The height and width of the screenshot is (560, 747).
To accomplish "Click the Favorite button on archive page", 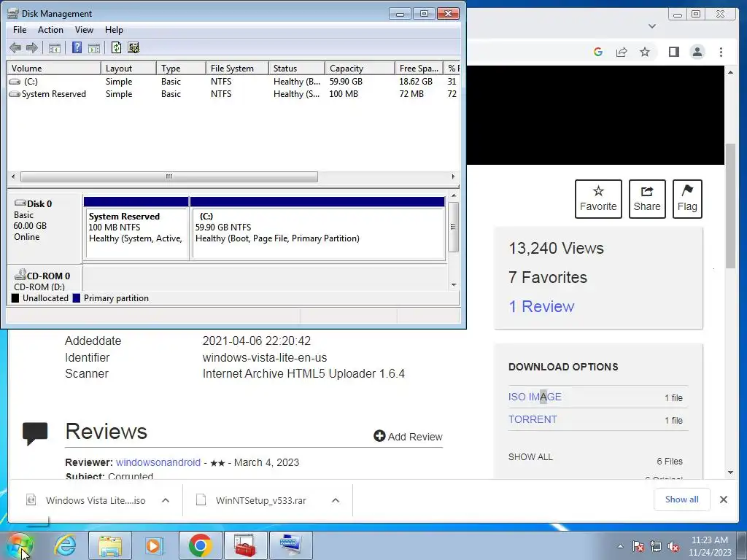I will coord(598,199).
